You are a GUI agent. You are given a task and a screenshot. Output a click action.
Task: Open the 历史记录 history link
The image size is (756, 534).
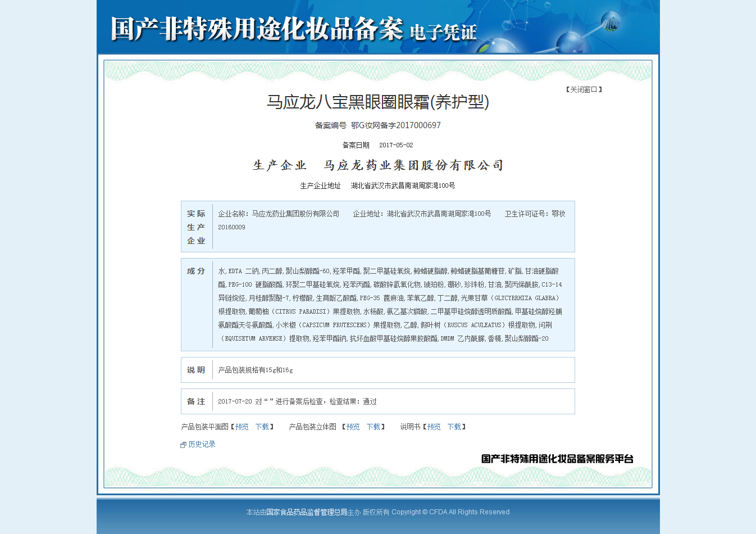click(202, 444)
